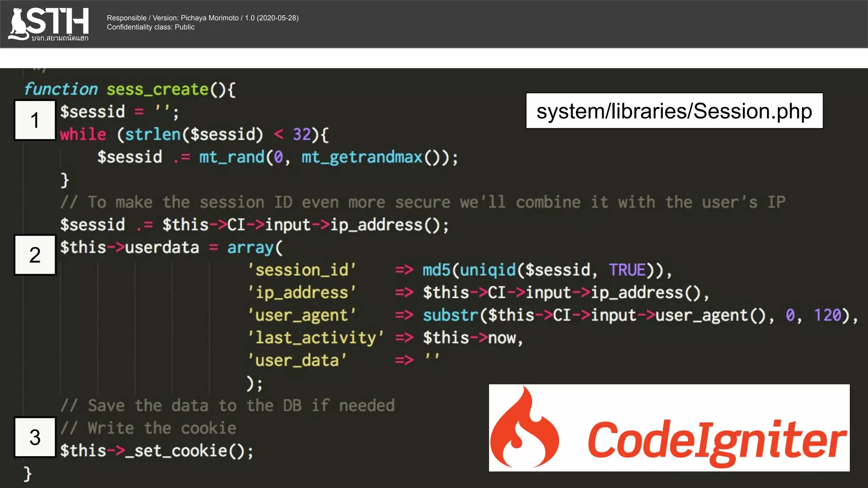Click the mt_rand function call
The image size is (868, 488).
coord(231,157)
